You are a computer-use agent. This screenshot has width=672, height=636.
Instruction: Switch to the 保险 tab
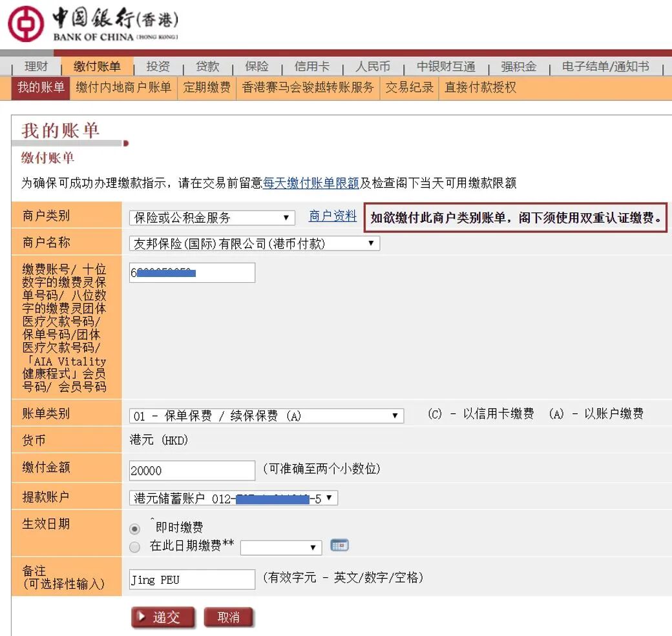coord(257,67)
